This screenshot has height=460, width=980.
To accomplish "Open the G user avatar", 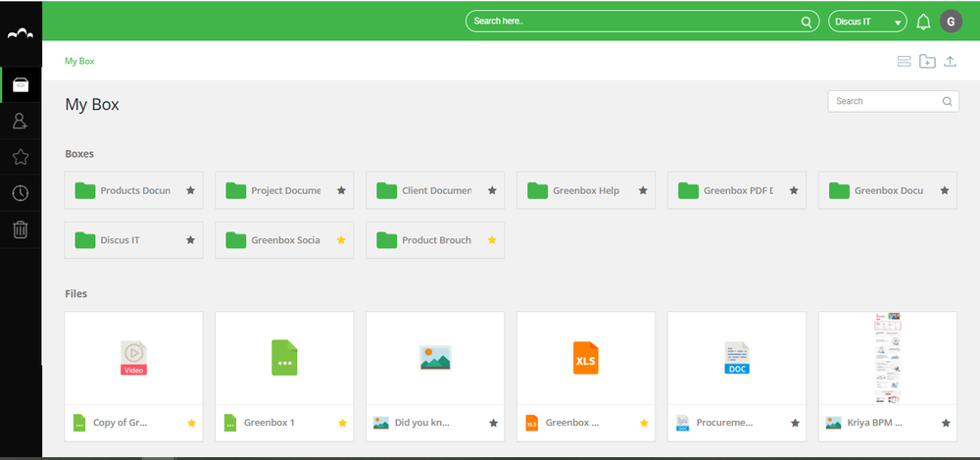I will tap(951, 22).
